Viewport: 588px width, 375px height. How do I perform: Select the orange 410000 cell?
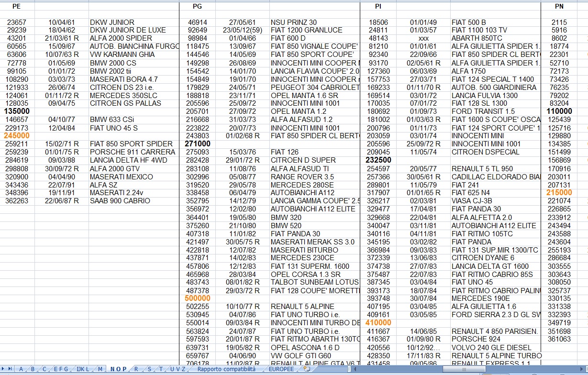[x=378, y=323]
